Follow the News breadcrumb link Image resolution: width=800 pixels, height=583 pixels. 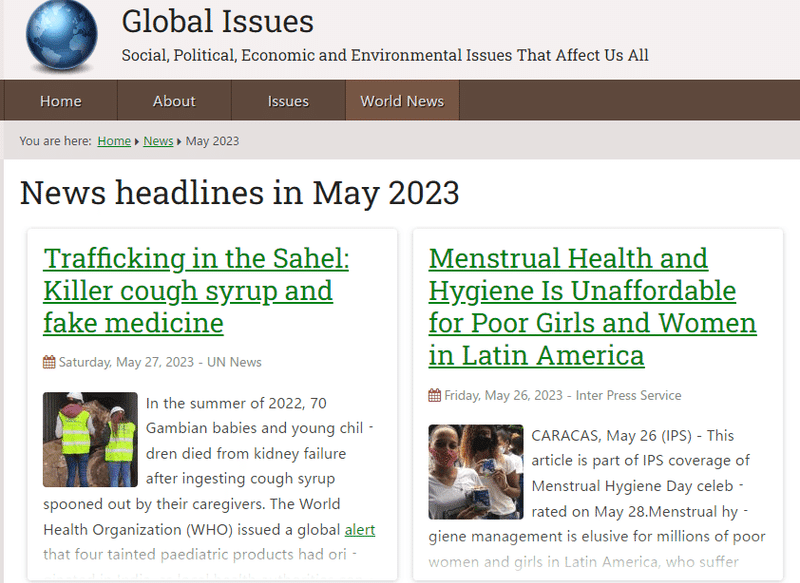[158, 141]
